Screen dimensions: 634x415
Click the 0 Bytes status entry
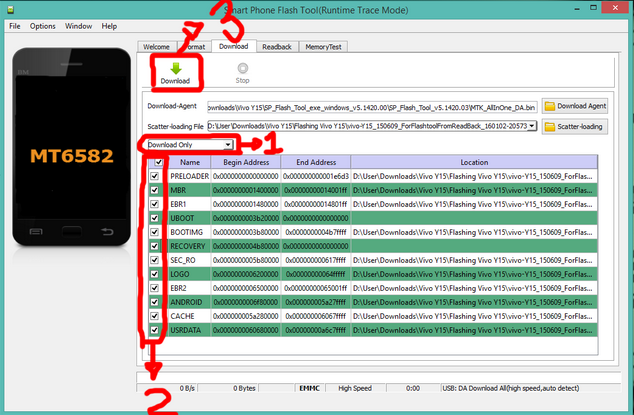point(244,388)
